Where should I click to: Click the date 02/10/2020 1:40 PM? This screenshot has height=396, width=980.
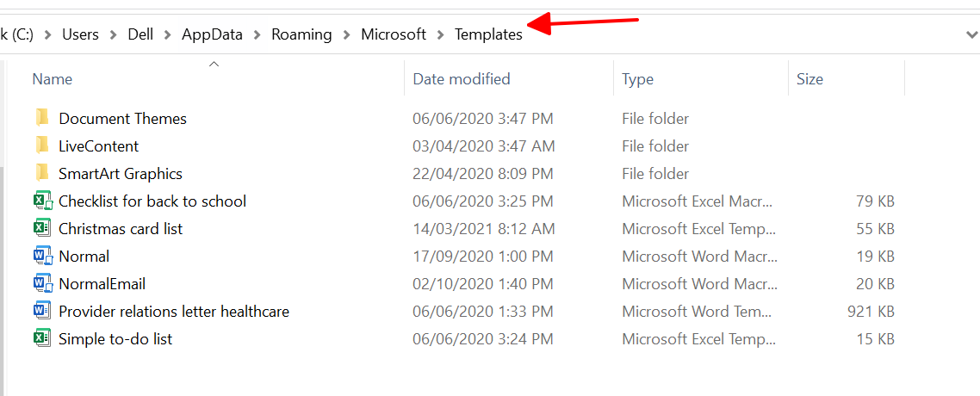click(482, 283)
